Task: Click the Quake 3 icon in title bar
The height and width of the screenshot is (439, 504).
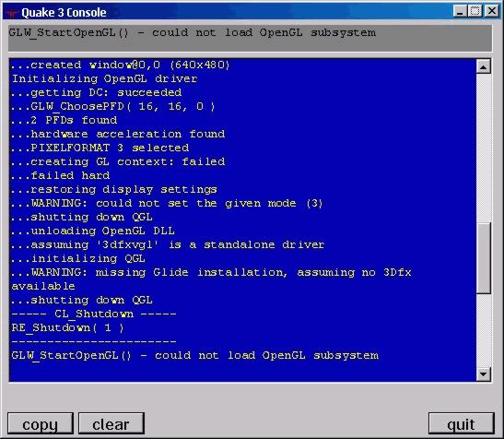Action: [12, 13]
